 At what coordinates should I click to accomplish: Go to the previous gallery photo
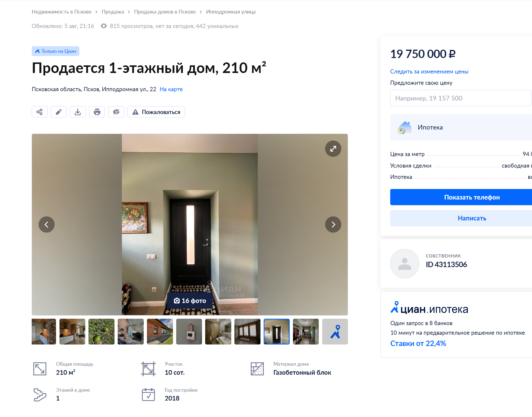[46, 224]
